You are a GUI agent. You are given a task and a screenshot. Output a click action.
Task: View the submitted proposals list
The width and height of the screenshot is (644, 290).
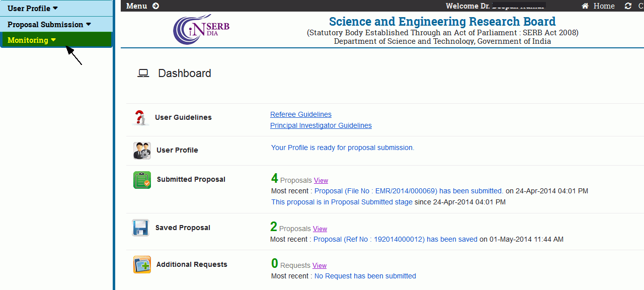click(x=321, y=180)
